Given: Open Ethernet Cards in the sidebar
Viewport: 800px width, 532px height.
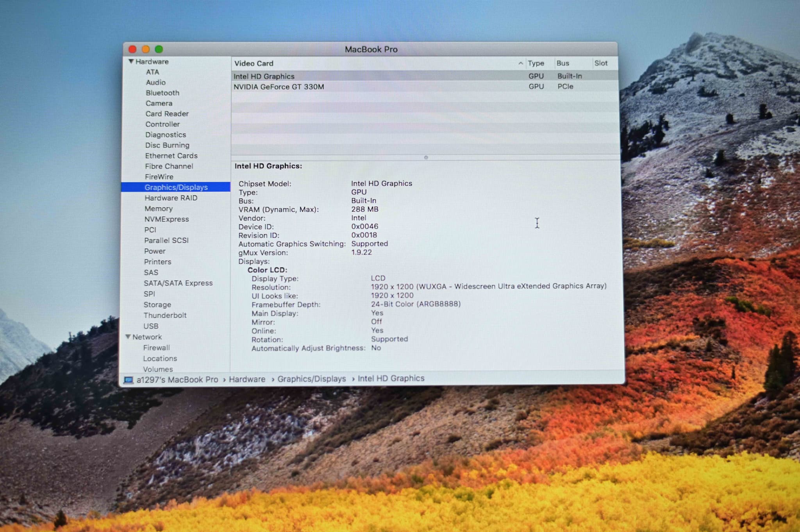Looking at the screenshot, I should click(x=171, y=156).
